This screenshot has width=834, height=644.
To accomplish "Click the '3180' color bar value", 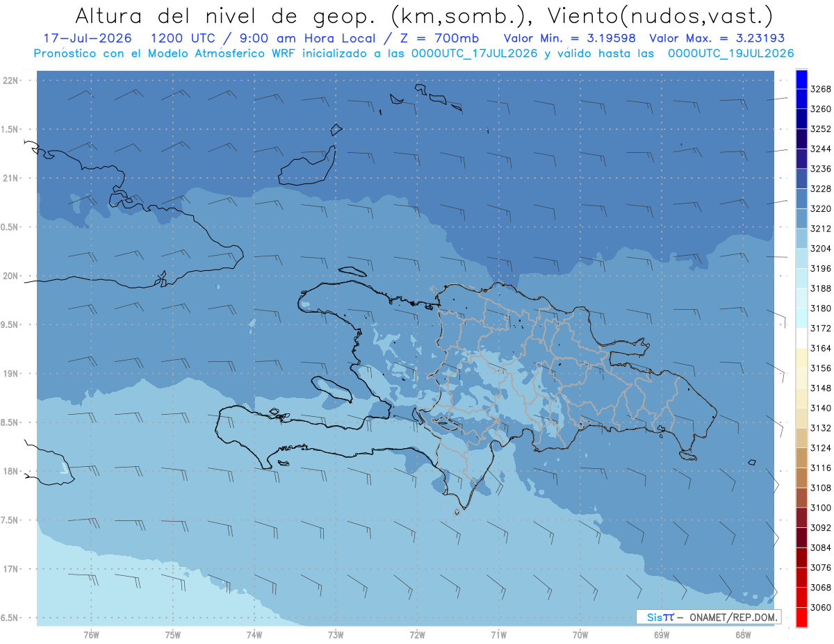I will pyautogui.click(x=821, y=308).
